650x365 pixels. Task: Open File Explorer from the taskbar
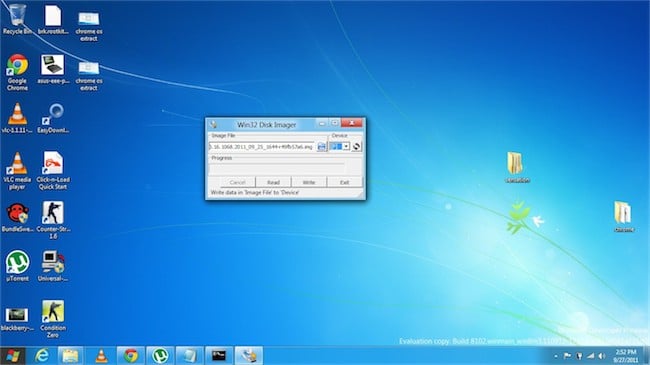tap(70, 356)
